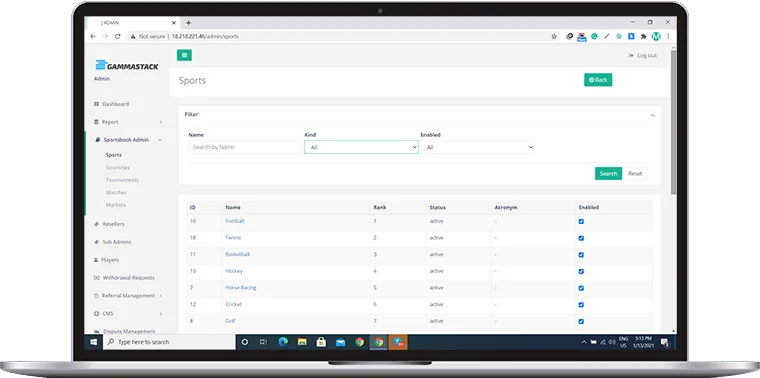760x378 pixels.
Task: Open the Enabled filter dropdown
Action: [x=477, y=147]
